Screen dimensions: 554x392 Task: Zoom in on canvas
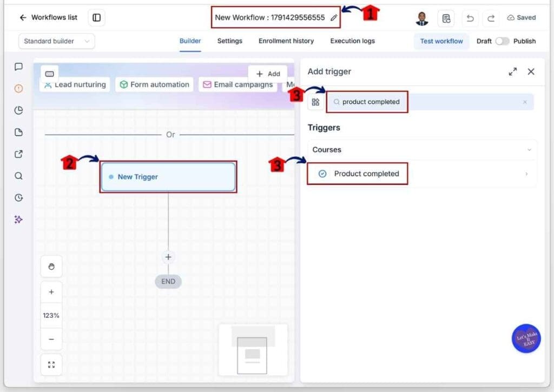click(x=51, y=292)
